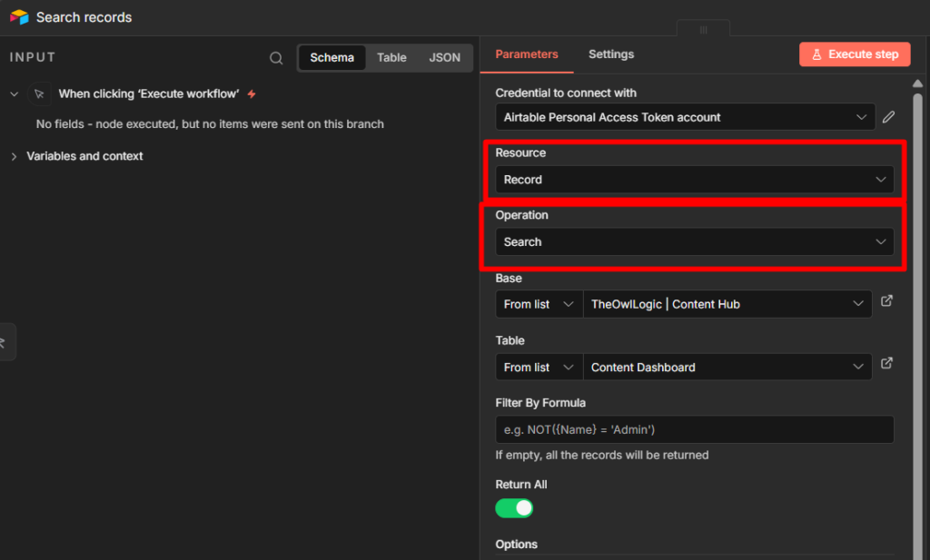Open the Base 'From list' mode selector
This screenshot has height=560, width=930.
tap(539, 304)
